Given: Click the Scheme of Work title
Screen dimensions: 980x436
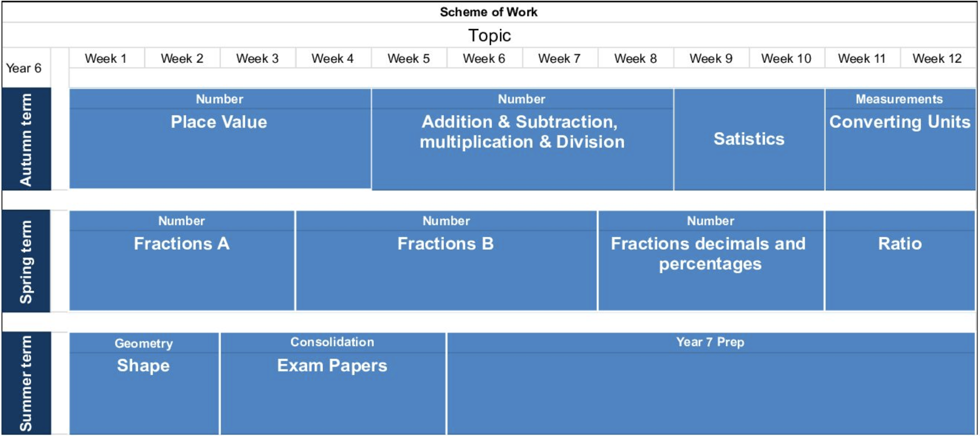Looking at the screenshot, I should (488, 12).
